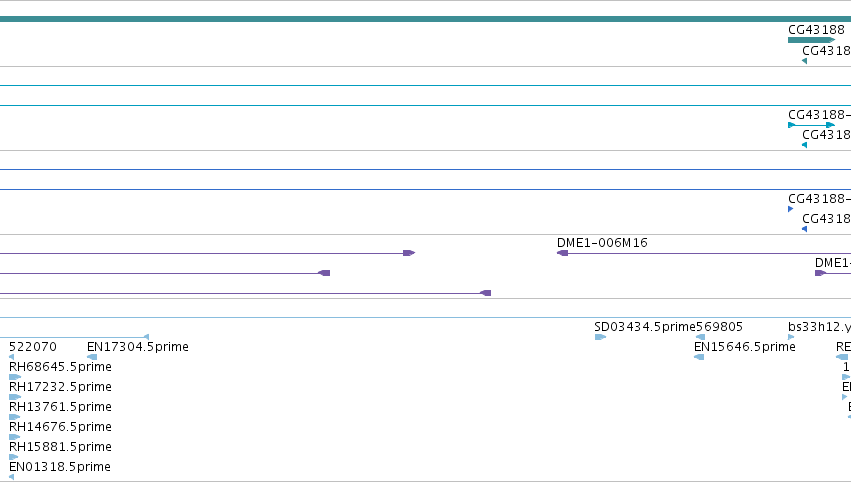Click the arrow glyph under RH68645.5prime
The image size is (851, 482).
pos(15,377)
